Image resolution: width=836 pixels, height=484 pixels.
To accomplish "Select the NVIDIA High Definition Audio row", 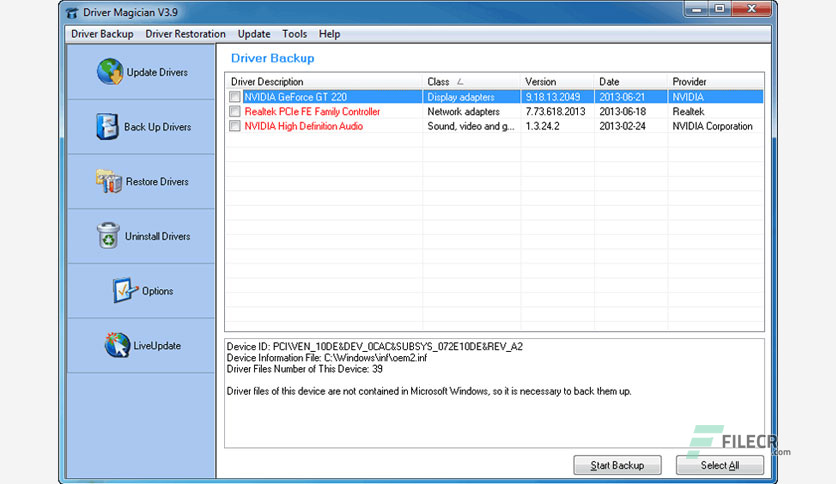I will 495,126.
